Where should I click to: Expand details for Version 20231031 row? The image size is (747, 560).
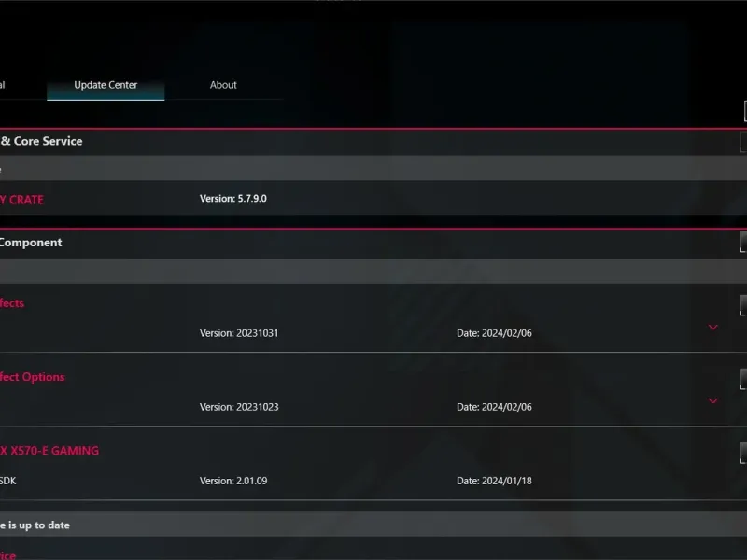tap(712, 328)
